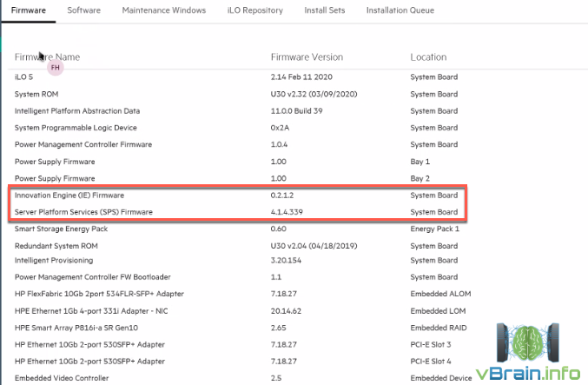Click the Bay 2 location cell
This screenshot has height=385, width=588.
[x=420, y=179]
